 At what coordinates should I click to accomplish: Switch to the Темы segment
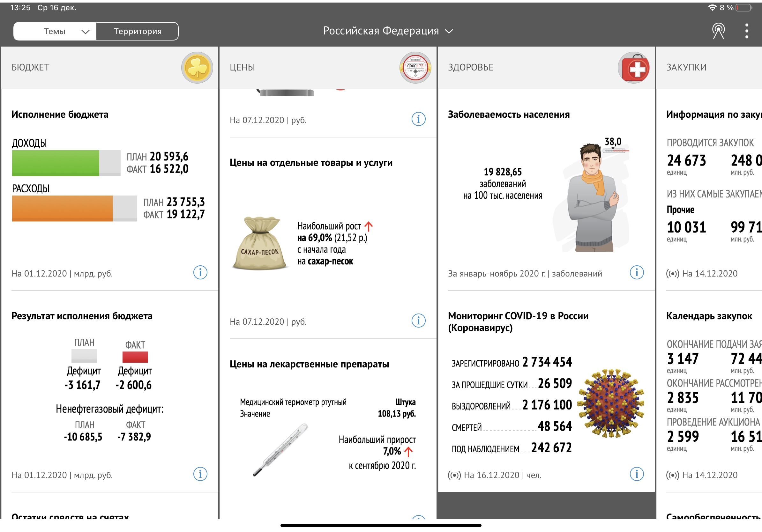55,32
